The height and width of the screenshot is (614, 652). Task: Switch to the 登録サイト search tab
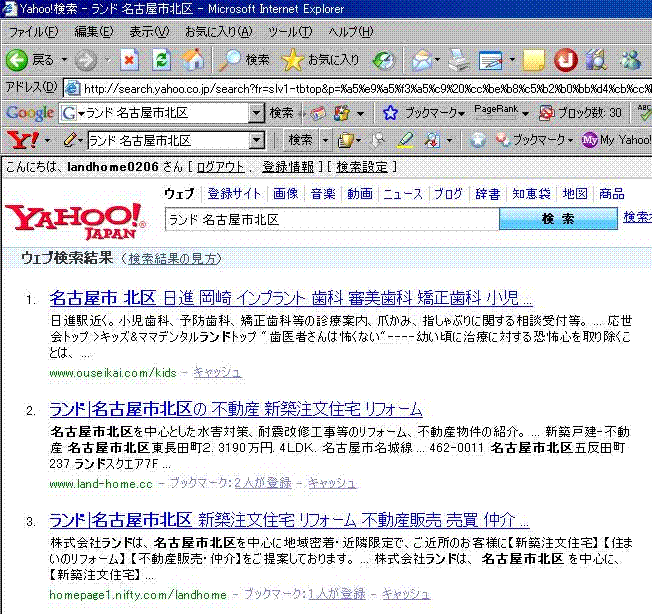(234, 194)
